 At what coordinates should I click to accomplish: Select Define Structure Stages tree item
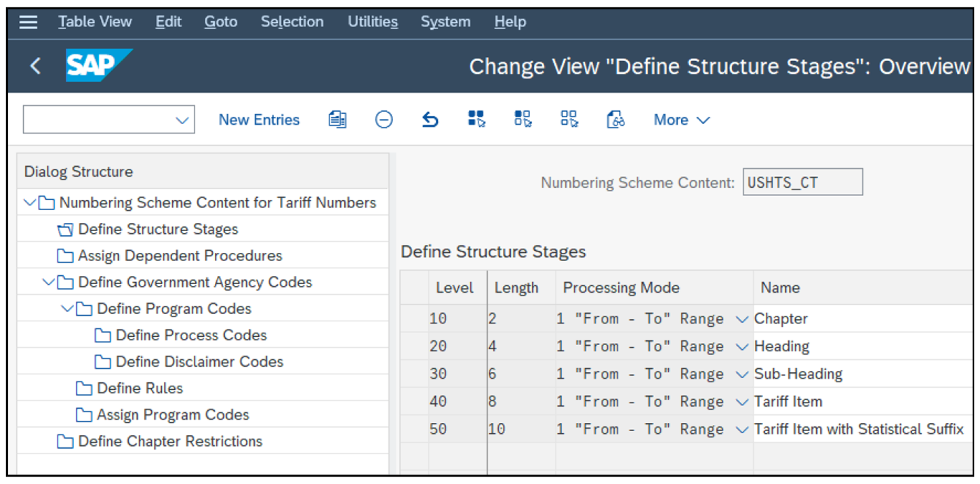tap(158, 230)
